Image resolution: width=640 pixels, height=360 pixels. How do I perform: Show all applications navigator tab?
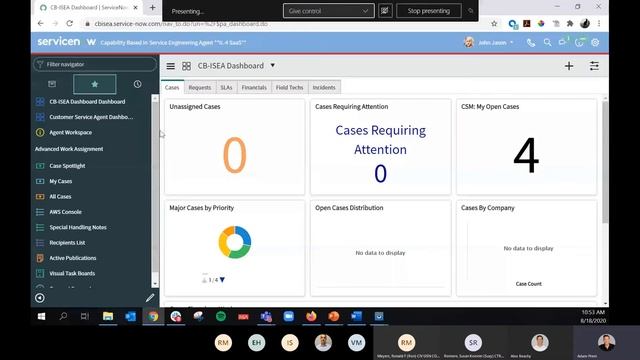(52, 84)
